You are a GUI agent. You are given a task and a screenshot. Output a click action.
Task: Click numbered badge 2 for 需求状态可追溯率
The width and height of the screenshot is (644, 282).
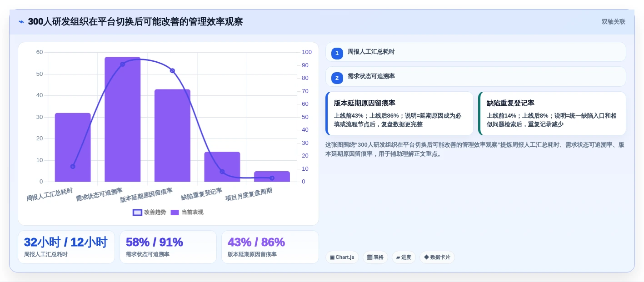[x=337, y=78]
